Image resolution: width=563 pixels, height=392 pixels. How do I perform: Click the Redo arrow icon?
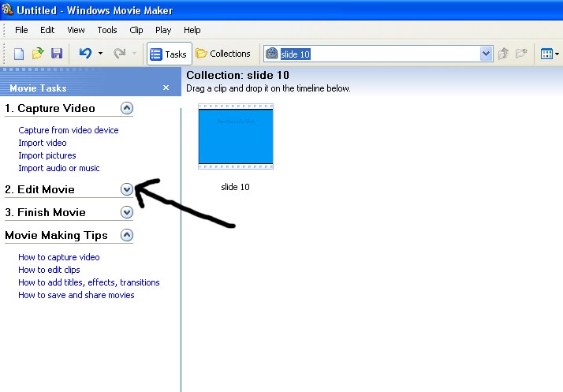[120, 54]
